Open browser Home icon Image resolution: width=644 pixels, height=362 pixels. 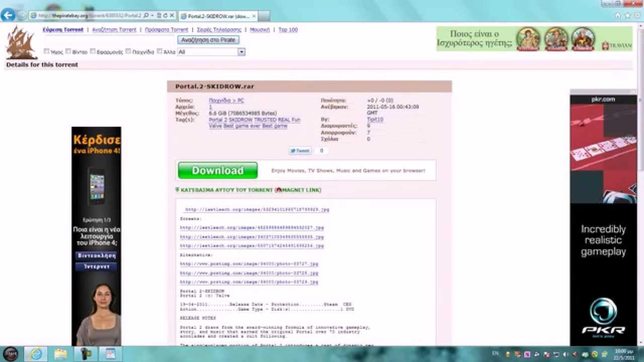coord(618,16)
